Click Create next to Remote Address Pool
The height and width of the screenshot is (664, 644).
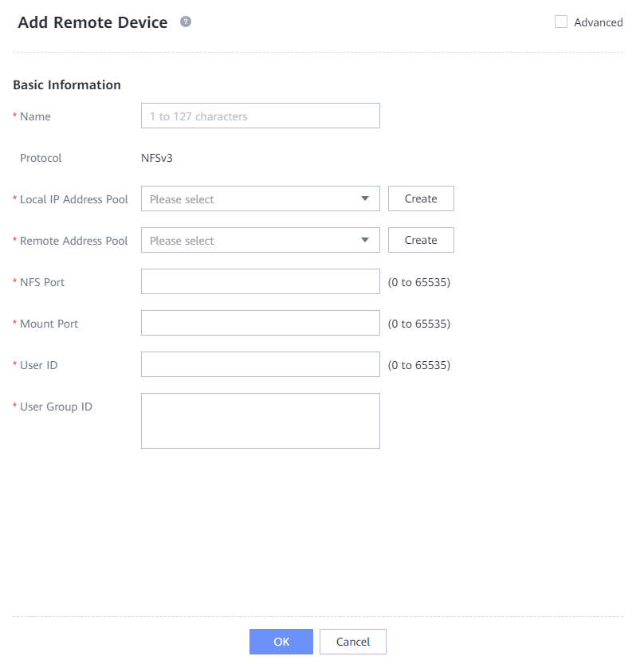[x=421, y=240]
